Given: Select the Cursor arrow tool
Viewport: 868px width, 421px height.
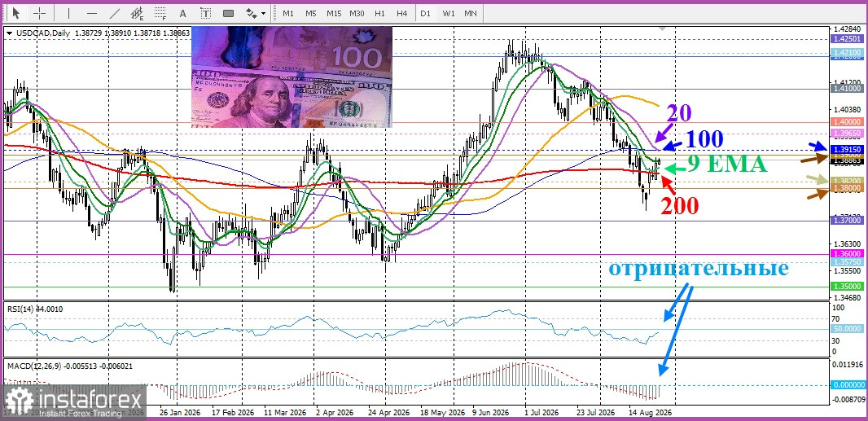Looking at the screenshot, I should click(16, 13).
